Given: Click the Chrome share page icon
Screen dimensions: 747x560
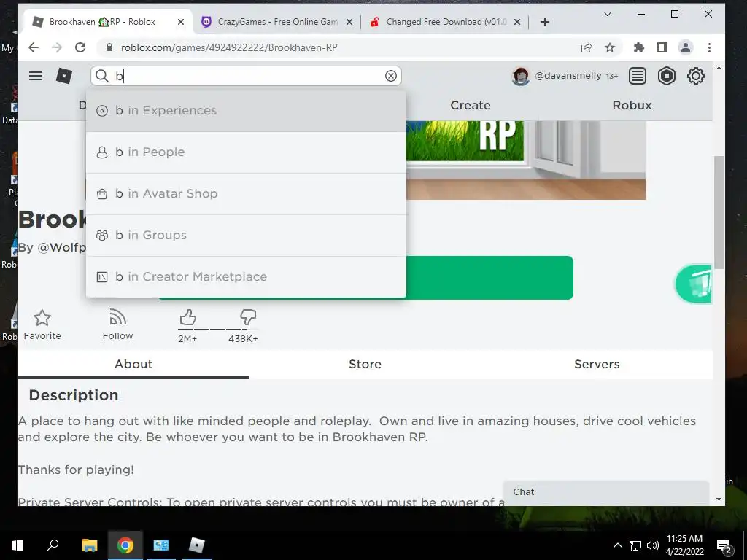Looking at the screenshot, I should [587, 47].
